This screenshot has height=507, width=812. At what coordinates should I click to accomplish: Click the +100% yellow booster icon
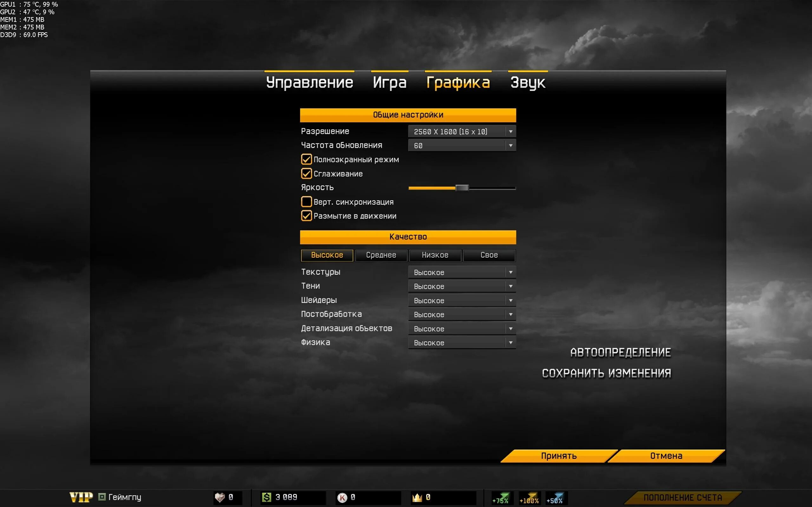pyautogui.click(x=529, y=498)
